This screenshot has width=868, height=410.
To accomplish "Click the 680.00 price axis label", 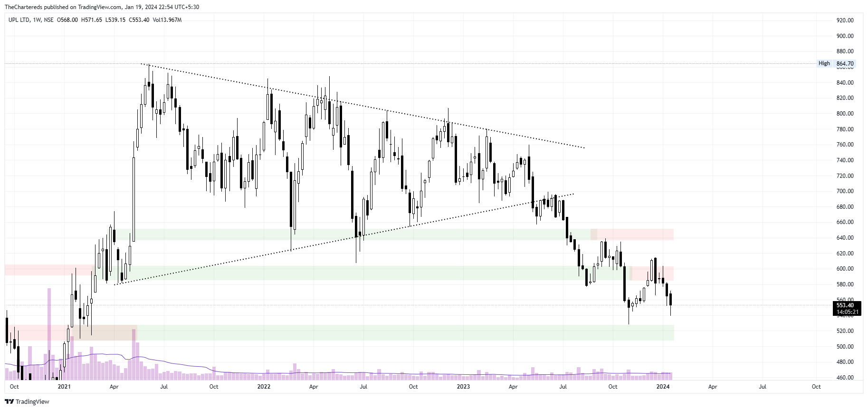I will [x=845, y=207].
